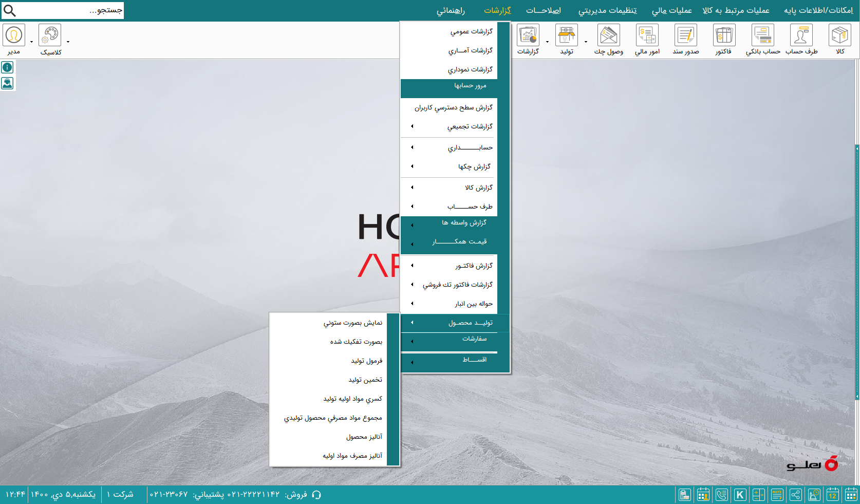Select فرمول توليد from the submenu
The height and width of the screenshot is (504, 860).
click(366, 361)
